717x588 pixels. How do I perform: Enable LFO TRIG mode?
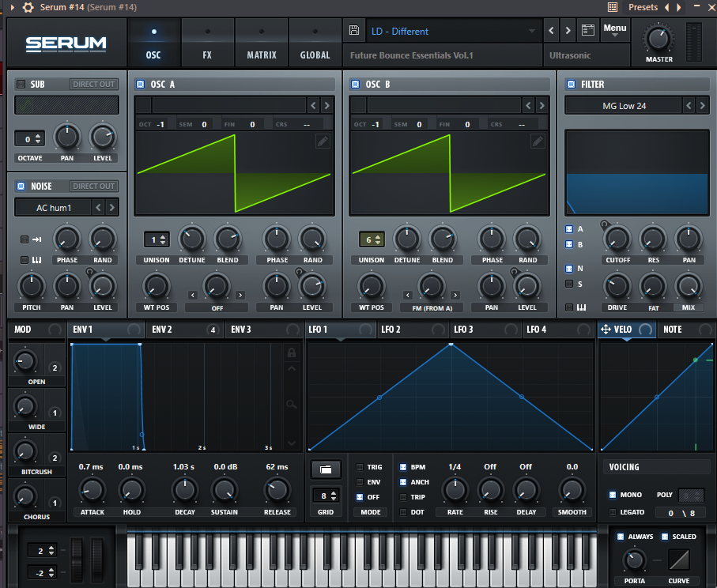360,467
